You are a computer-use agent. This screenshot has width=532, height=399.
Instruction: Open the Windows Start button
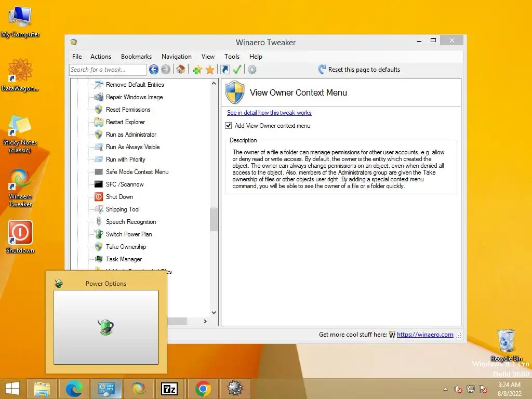12,389
